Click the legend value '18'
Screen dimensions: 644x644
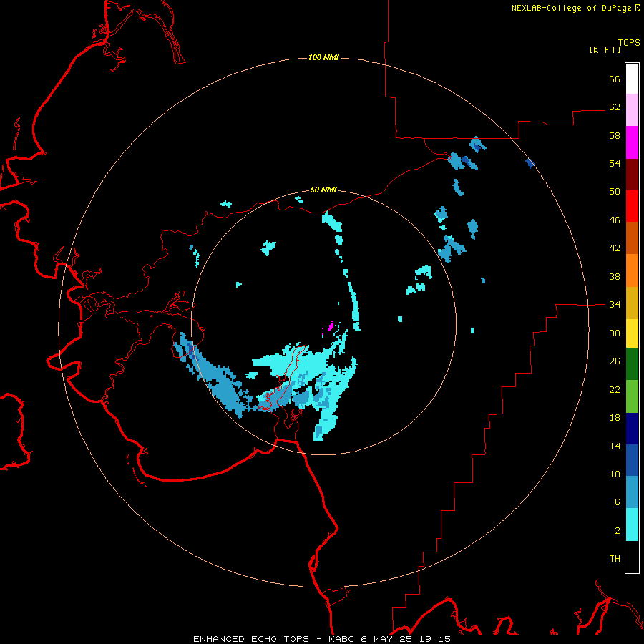615,418
